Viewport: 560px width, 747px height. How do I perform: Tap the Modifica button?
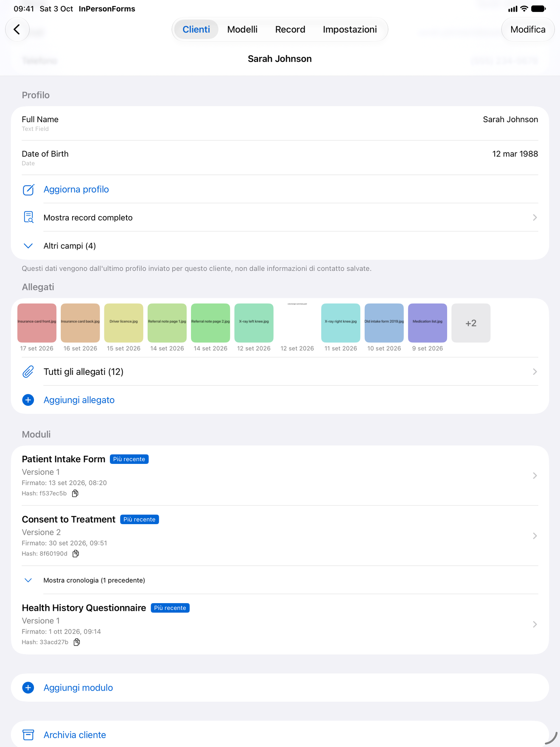pyautogui.click(x=528, y=29)
